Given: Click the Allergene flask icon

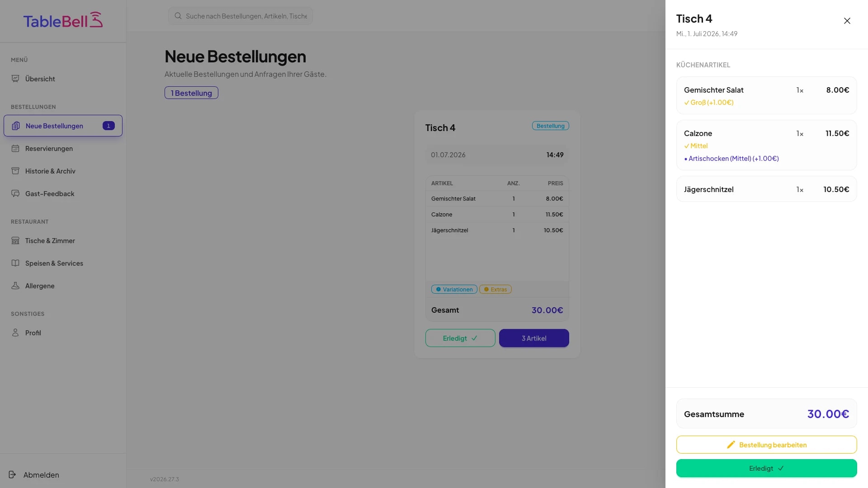Looking at the screenshot, I should tap(15, 286).
